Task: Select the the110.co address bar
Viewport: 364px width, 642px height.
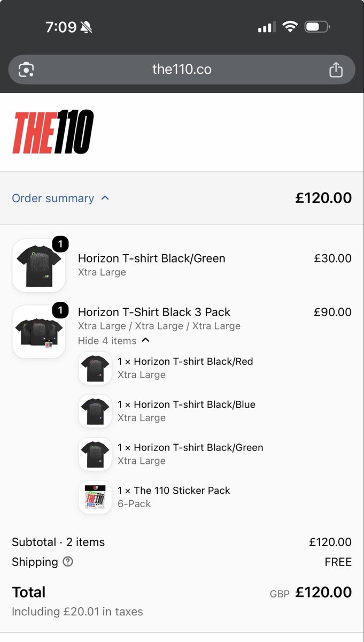Action: [182, 70]
